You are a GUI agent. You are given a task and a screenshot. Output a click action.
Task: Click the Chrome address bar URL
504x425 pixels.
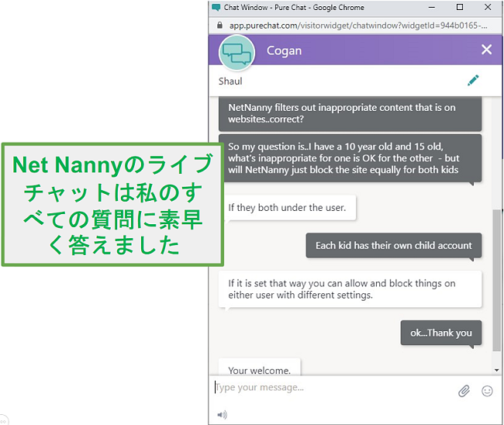coord(358,26)
